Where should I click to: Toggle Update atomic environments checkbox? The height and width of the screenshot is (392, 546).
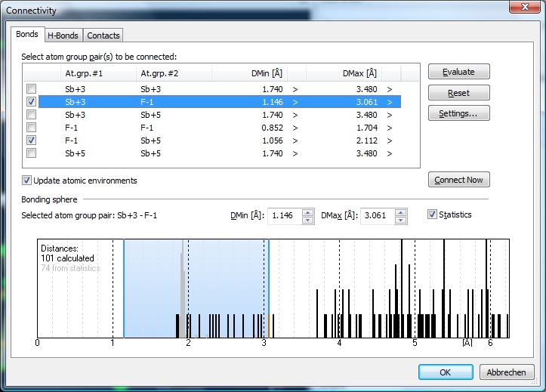pyautogui.click(x=27, y=181)
